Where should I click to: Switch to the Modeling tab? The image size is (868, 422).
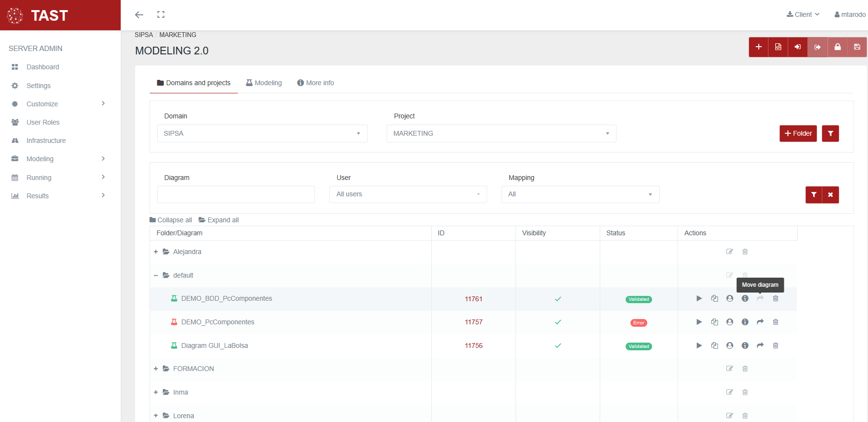[264, 83]
